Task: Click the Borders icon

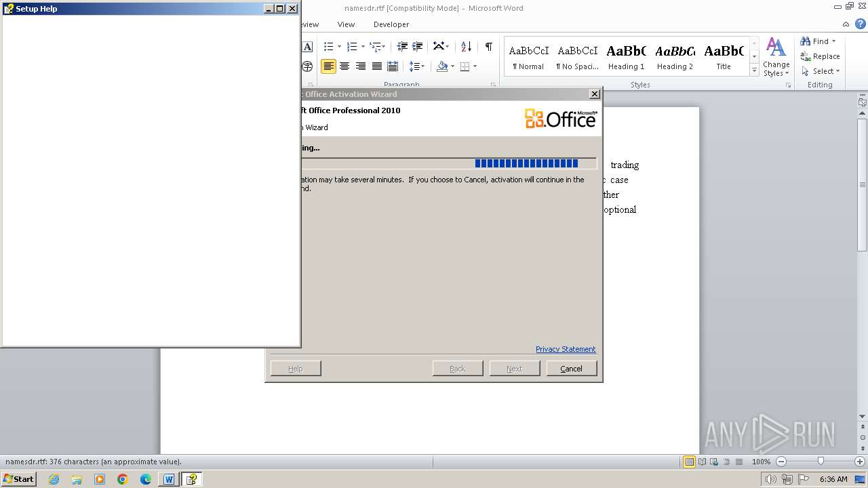Action: pos(465,66)
